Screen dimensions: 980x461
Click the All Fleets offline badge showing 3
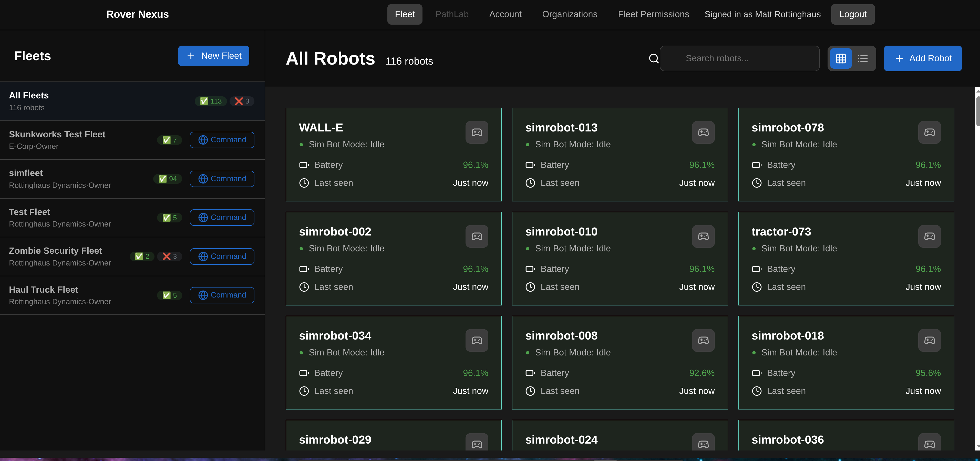[x=242, y=101]
